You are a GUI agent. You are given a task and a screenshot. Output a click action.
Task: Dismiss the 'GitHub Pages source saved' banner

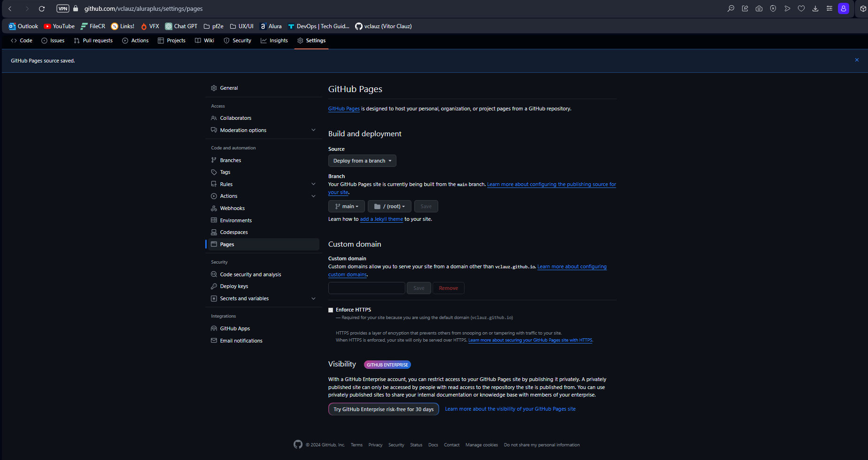click(x=857, y=60)
